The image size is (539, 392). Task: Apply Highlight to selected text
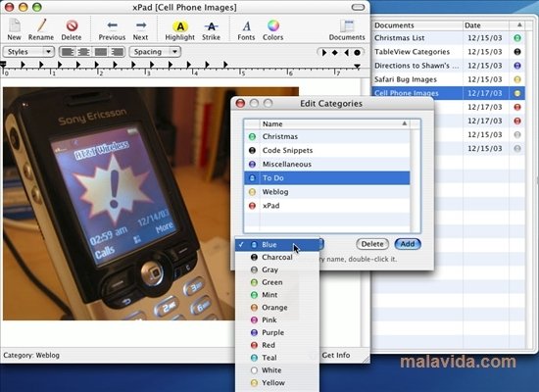(x=180, y=26)
